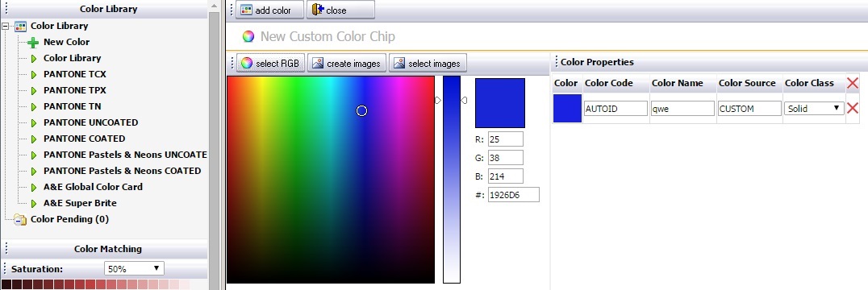Click the Color Name field containing qwe
This screenshot has height=290, width=868.
682,108
